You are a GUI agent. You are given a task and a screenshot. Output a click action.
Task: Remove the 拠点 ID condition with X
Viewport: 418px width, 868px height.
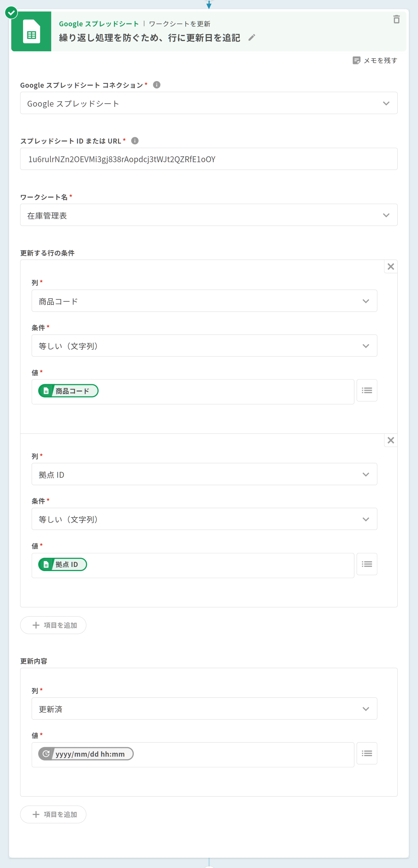[x=390, y=440]
